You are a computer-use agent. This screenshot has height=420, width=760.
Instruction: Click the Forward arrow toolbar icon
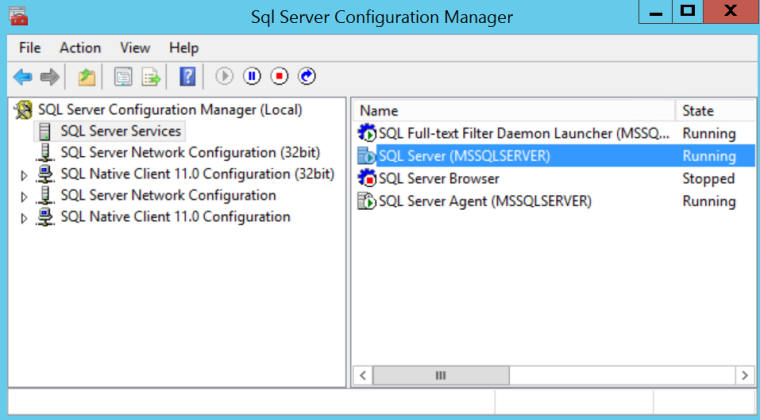49,77
